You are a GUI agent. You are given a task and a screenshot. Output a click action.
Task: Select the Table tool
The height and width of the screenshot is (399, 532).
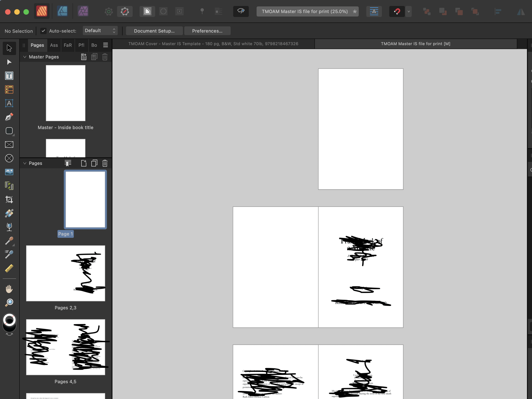click(x=9, y=89)
